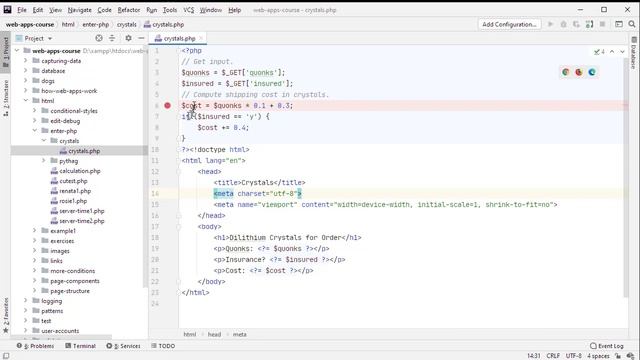Collapse the html folder
Image resolution: width=640 pixels, height=360 pixels.
click(x=25, y=100)
